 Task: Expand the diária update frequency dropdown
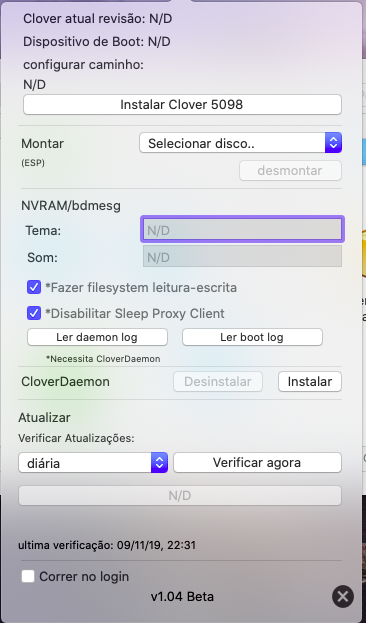(93, 463)
